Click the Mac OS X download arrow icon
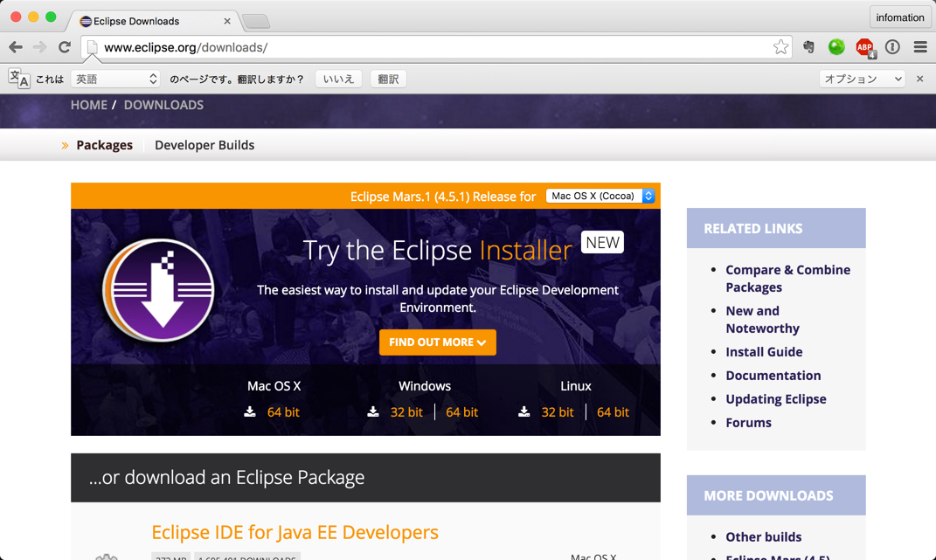Screen dimensions: 936x560 (250, 412)
